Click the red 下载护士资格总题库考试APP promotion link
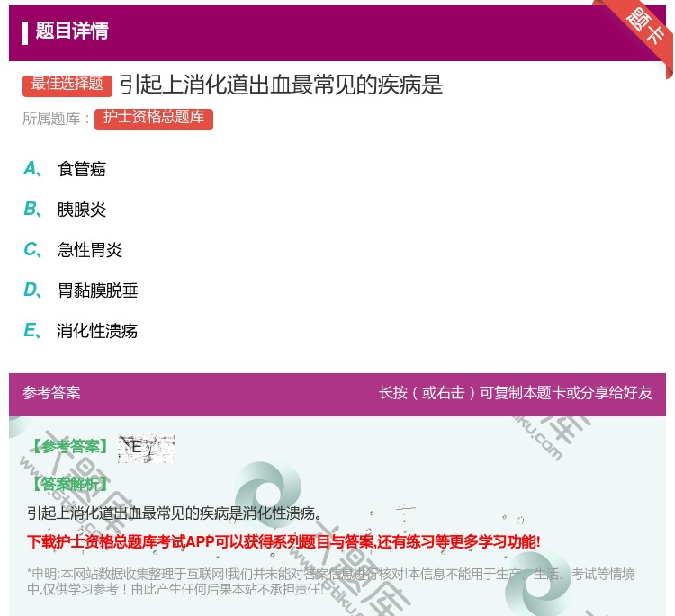Viewport: 675px width, 616px height. 283,541
